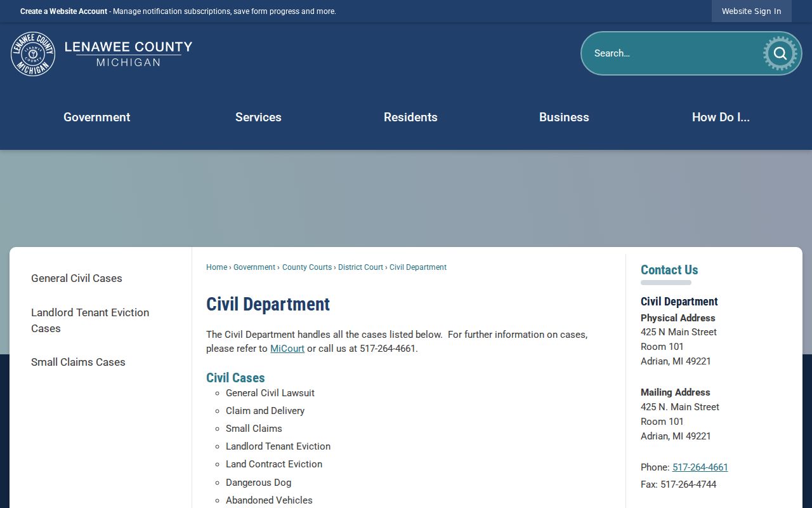Click the Lenawee County seal logo
The height and width of the screenshot is (508, 812).
(33, 54)
